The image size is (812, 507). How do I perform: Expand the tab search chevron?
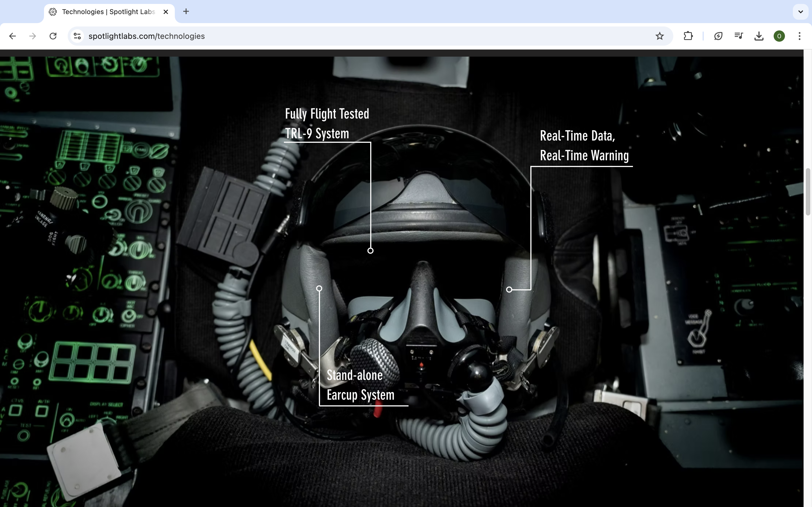[800, 12]
